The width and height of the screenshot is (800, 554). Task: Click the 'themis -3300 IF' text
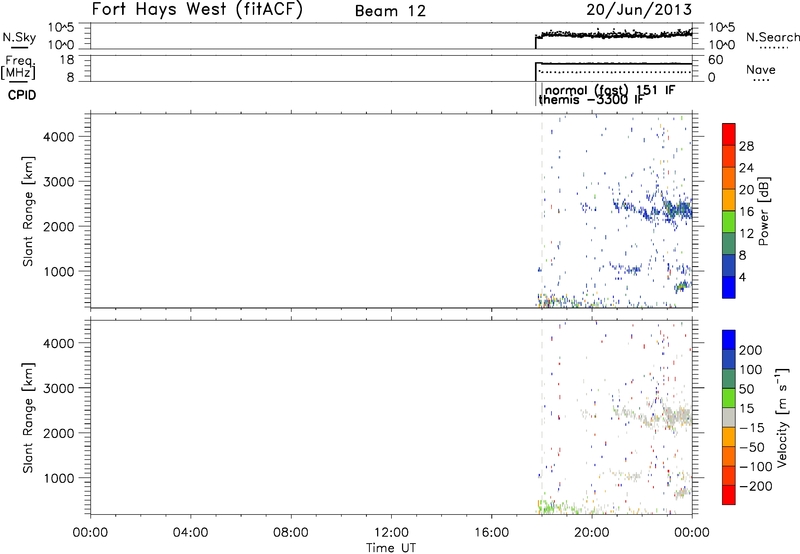coord(591,99)
